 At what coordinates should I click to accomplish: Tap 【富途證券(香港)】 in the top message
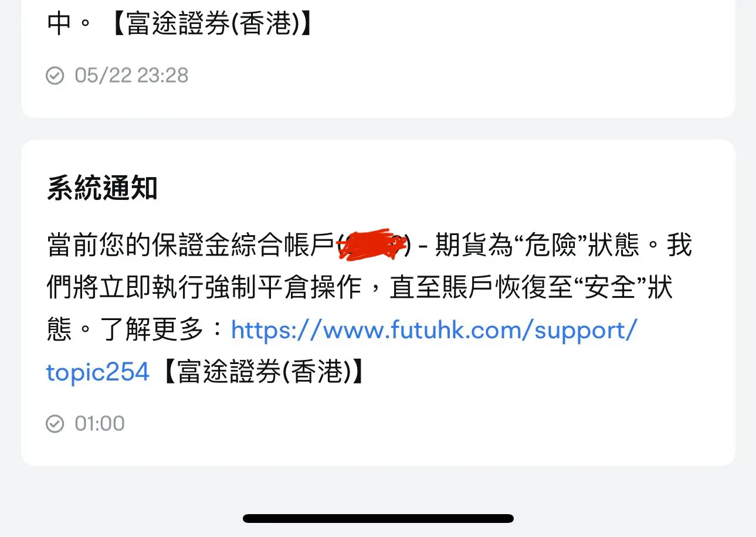tap(211, 25)
